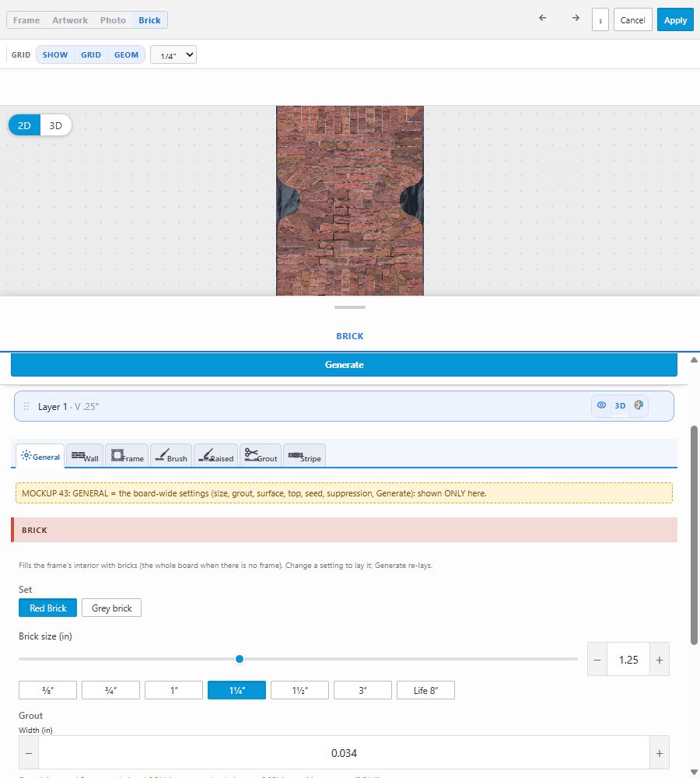Click the bottom sheet drag handle bar
Image resolution: width=700 pixels, height=778 pixels.
350,307
